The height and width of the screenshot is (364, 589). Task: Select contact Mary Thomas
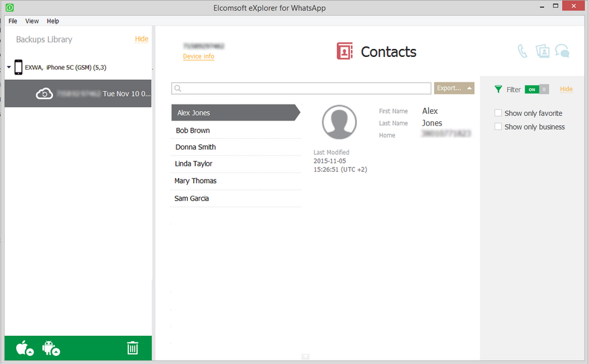click(x=235, y=181)
